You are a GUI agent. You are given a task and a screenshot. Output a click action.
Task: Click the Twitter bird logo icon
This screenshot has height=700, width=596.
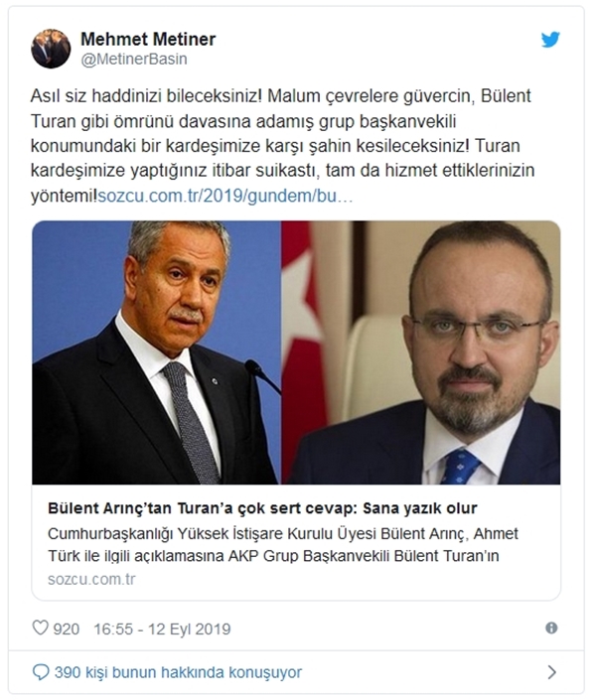[x=550, y=40]
